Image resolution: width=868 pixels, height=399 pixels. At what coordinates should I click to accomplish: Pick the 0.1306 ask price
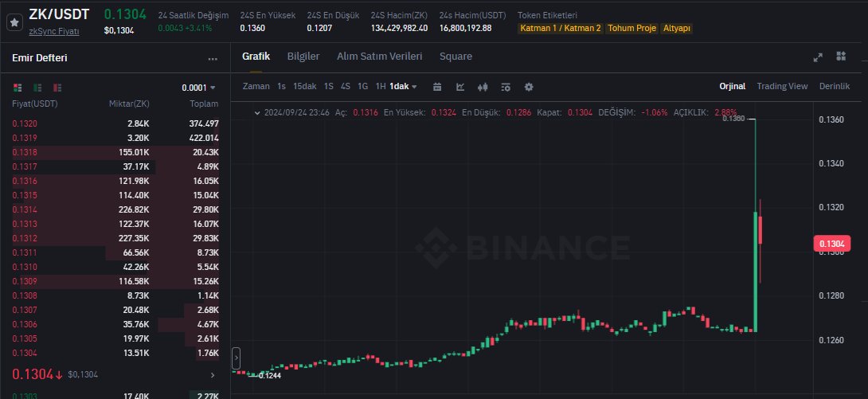[115, 324]
